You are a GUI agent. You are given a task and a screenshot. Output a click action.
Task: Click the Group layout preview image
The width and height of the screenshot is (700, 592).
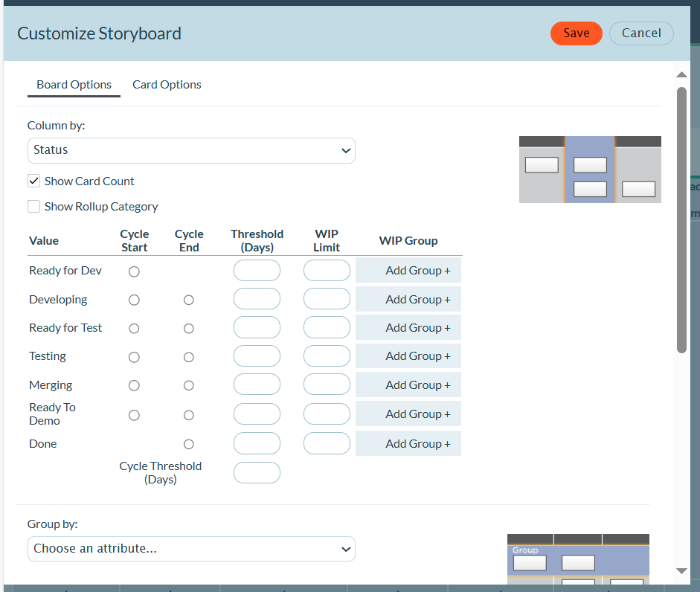pos(578,559)
